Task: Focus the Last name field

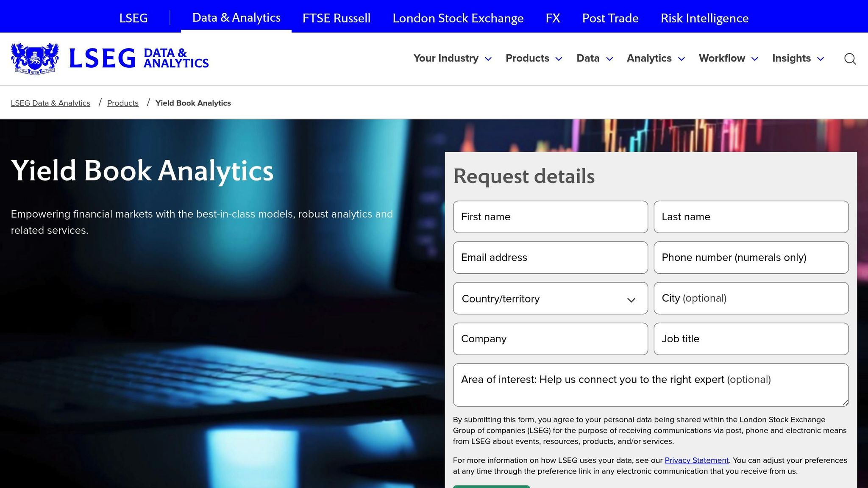Action: tap(751, 217)
